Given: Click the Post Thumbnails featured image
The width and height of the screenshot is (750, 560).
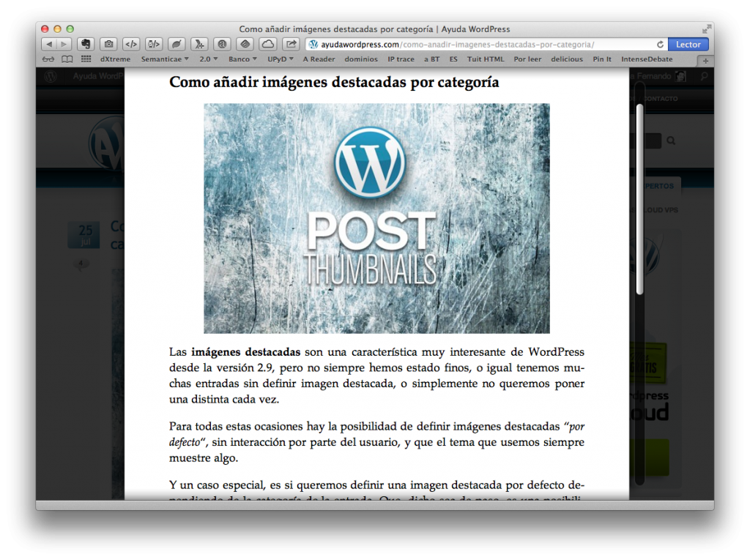Looking at the screenshot, I should pos(377,218).
